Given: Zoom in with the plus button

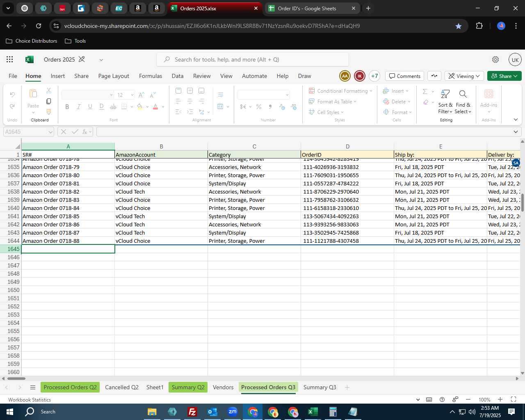Looking at the screenshot, I should click(500, 399).
